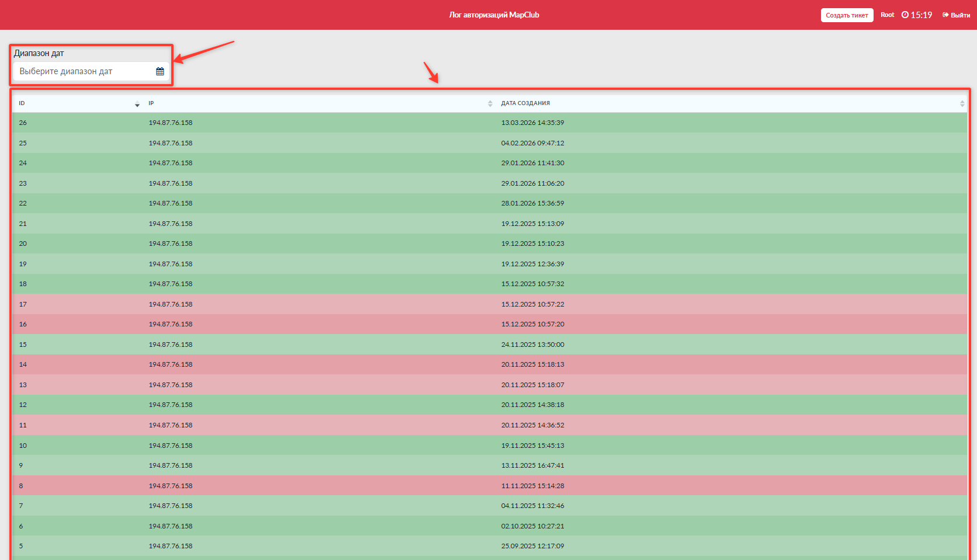Image resolution: width=977 pixels, height=560 pixels.
Task: Click date 04.02.2026 09:47:12
Action: (x=533, y=143)
